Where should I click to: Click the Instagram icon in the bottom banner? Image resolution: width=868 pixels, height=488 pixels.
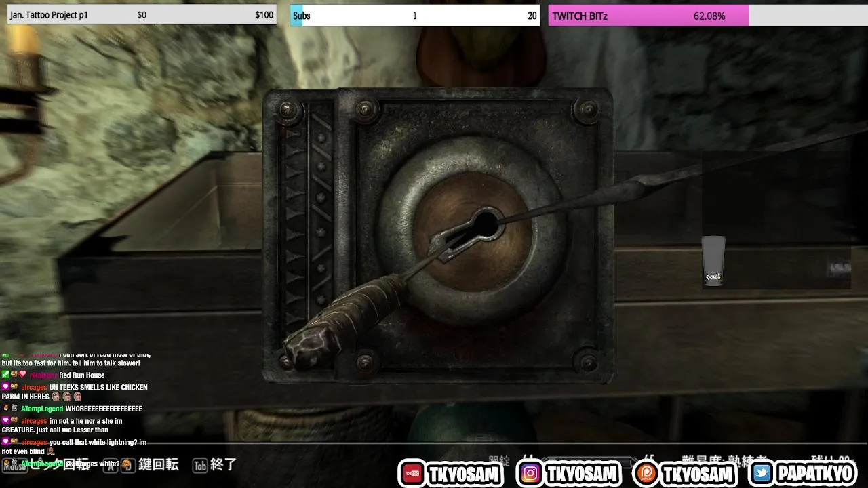[x=531, y=474]
